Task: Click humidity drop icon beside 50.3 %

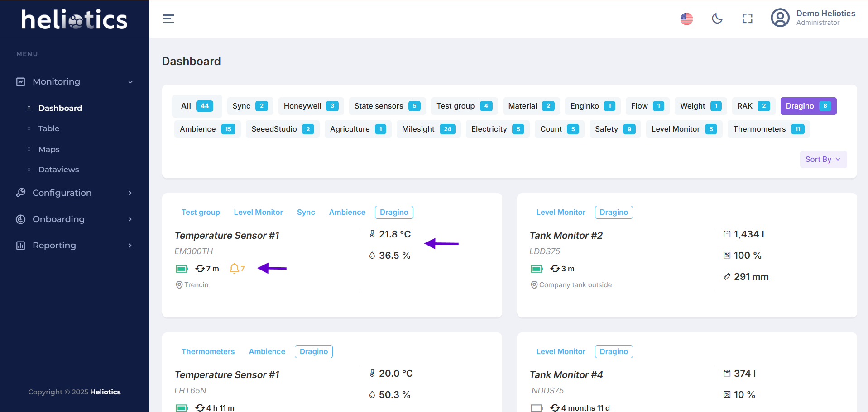Action: coord(372,395)
